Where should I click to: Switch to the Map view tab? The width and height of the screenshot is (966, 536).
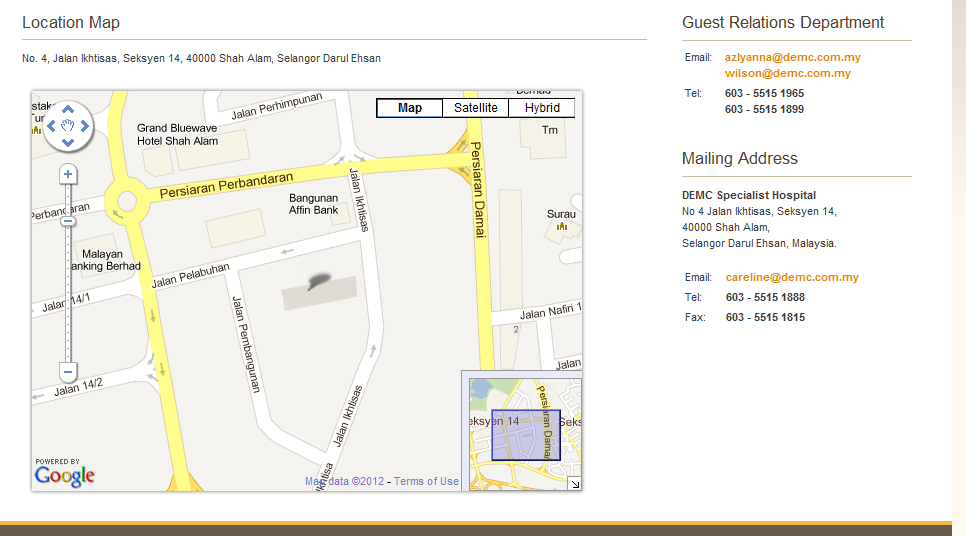(x=410, y=108)
